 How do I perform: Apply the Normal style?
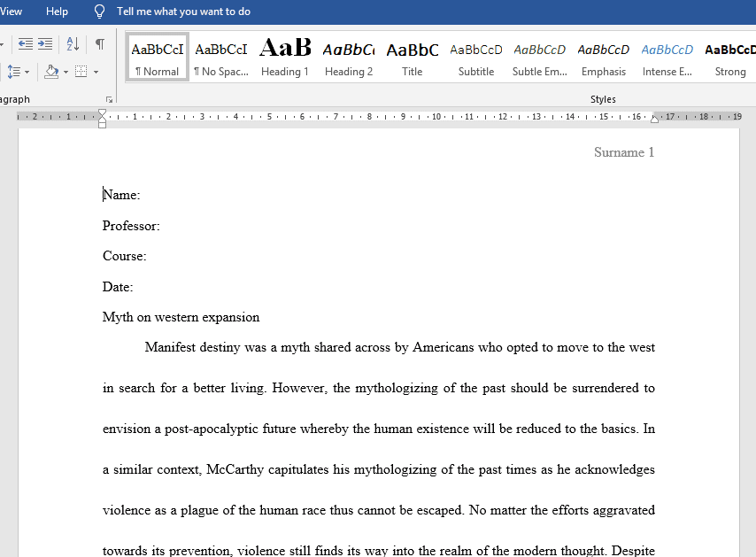pos(157,58)
